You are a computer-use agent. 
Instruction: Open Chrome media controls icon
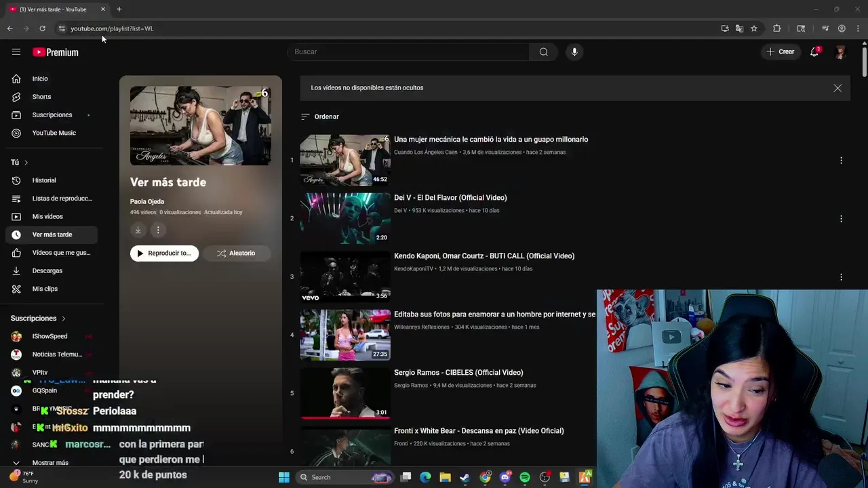pos(825,28)
